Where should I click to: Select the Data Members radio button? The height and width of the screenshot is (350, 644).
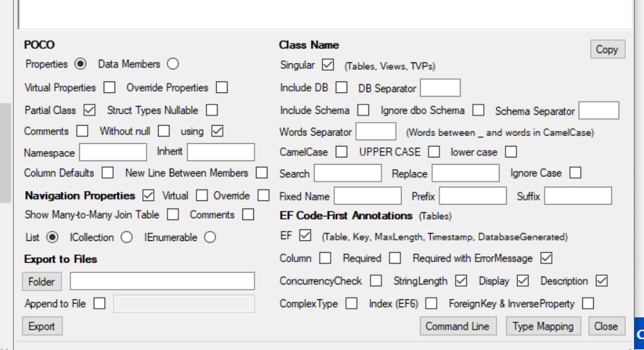point(173,64)
